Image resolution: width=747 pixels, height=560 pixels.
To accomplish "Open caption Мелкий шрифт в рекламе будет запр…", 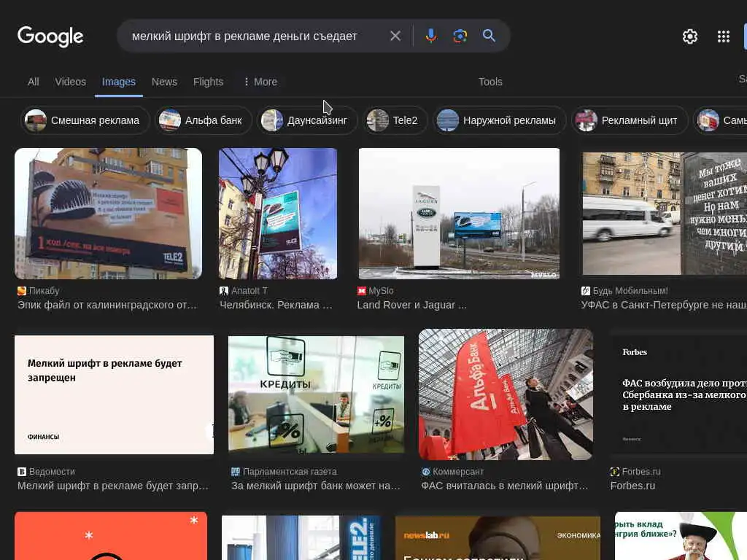I will click(113, 486).
